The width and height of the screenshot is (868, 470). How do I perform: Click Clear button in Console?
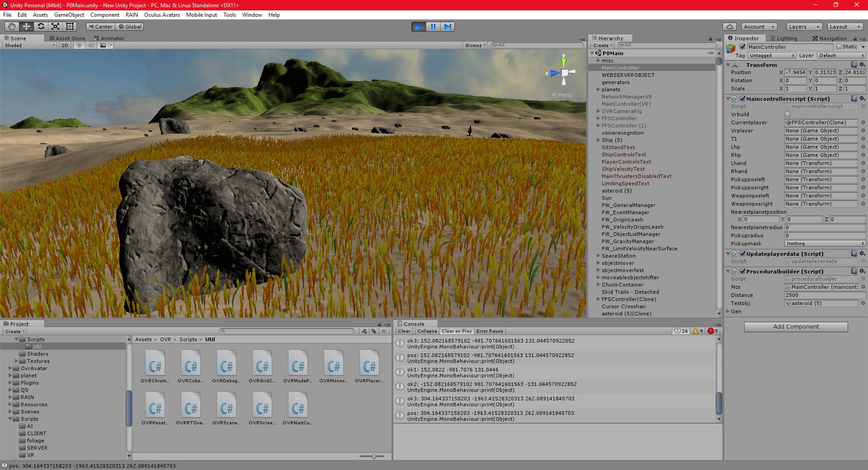point(404,331)
